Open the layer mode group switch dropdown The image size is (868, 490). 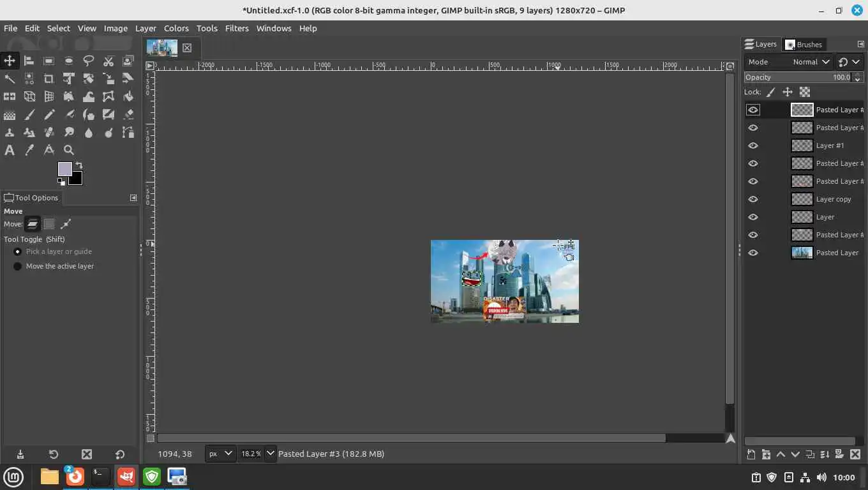(849, 62)
